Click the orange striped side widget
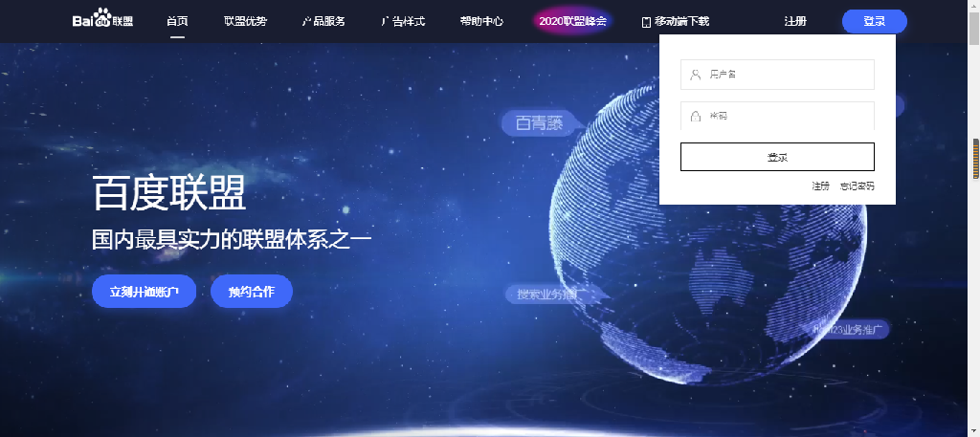The height and width of the screenshot is (437, 980). pyautogui.click(x=975, y=159)
